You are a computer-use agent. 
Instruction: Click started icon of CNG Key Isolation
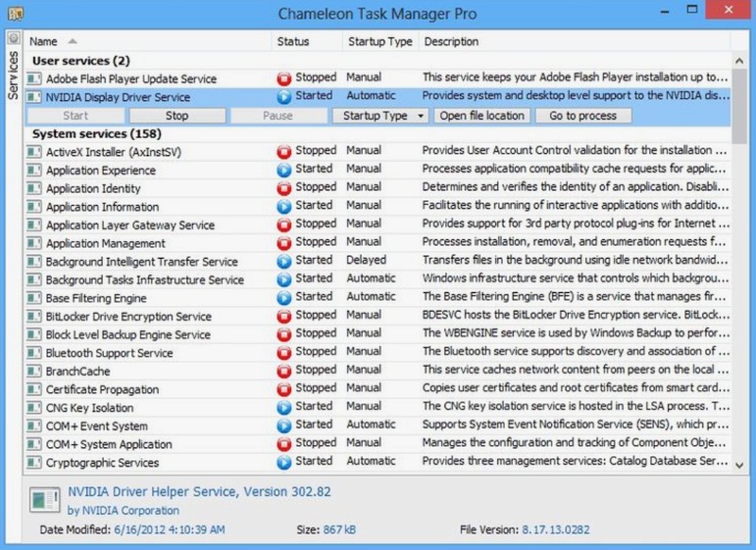pos(284,408)
